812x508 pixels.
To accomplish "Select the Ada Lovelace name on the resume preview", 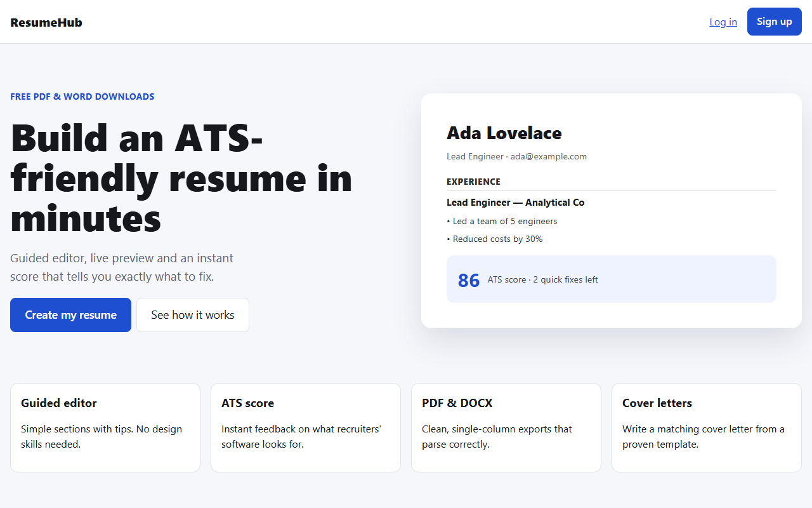I will pyautogui.click(x=504, y=133).
